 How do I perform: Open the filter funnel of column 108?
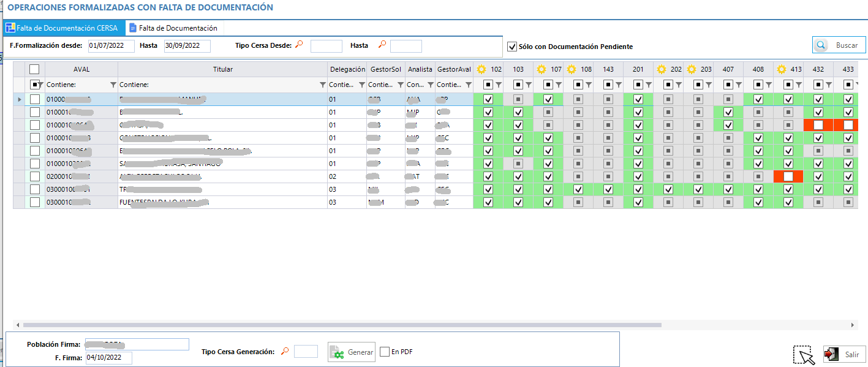[x=588, y=85]
